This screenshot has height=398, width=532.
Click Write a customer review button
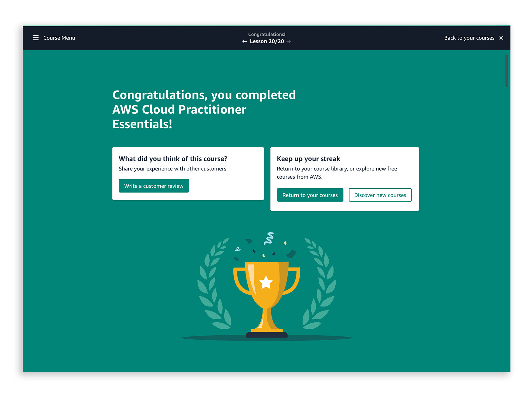tap(154, 186)
